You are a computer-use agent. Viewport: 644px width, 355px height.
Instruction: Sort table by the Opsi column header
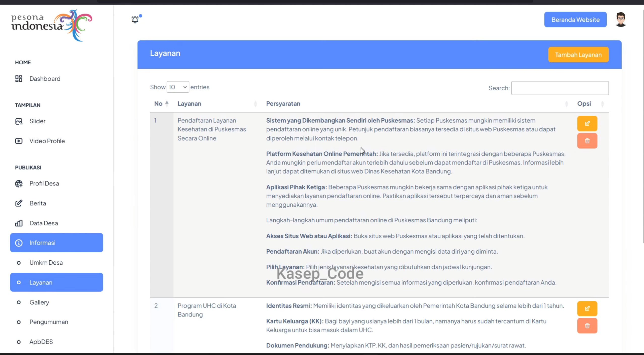pyautogui.click(x=591, y=104)
